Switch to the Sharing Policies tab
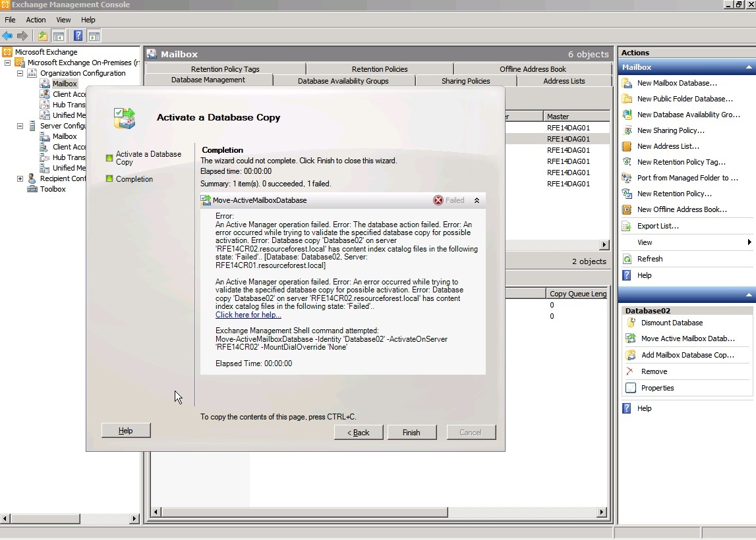The height and width of the screenshot is (540, 756). tap(466, 81)
